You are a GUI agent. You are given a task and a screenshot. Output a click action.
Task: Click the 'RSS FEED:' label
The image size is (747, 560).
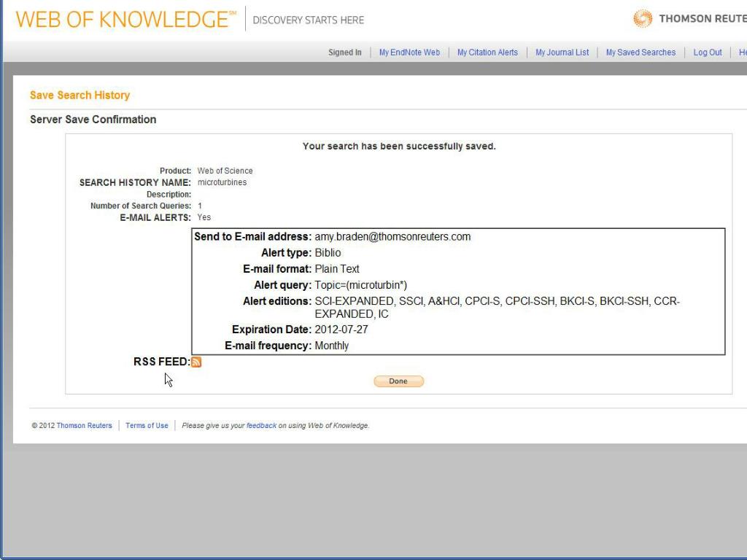(161, 362)
